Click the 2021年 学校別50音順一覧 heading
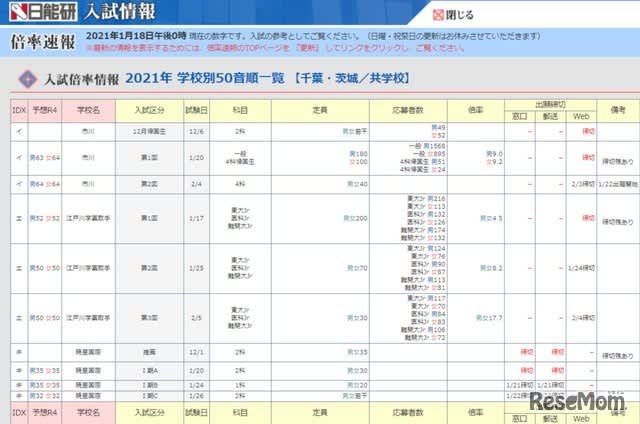The width and height of the screenshot is (640, 424). tap(204, 78)
